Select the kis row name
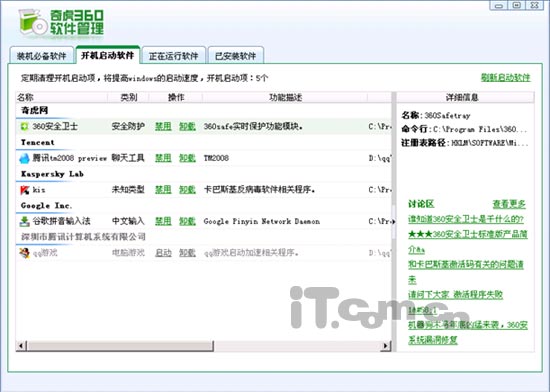Viewport: 550px width, 392px height. pyautogui.click(x=39, y=190)
